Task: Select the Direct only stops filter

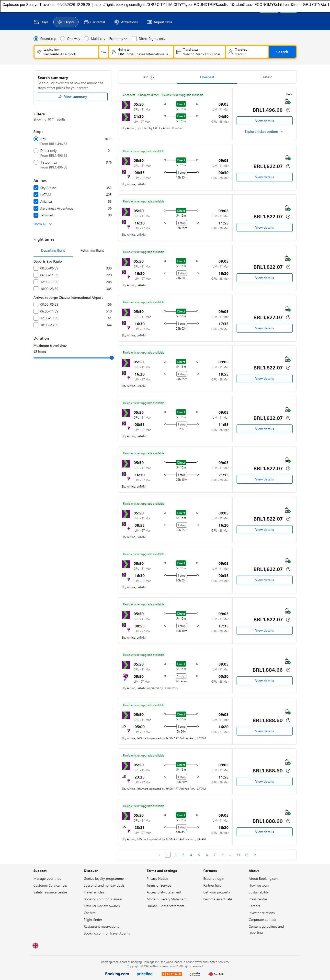Action: tap(36, 151)
